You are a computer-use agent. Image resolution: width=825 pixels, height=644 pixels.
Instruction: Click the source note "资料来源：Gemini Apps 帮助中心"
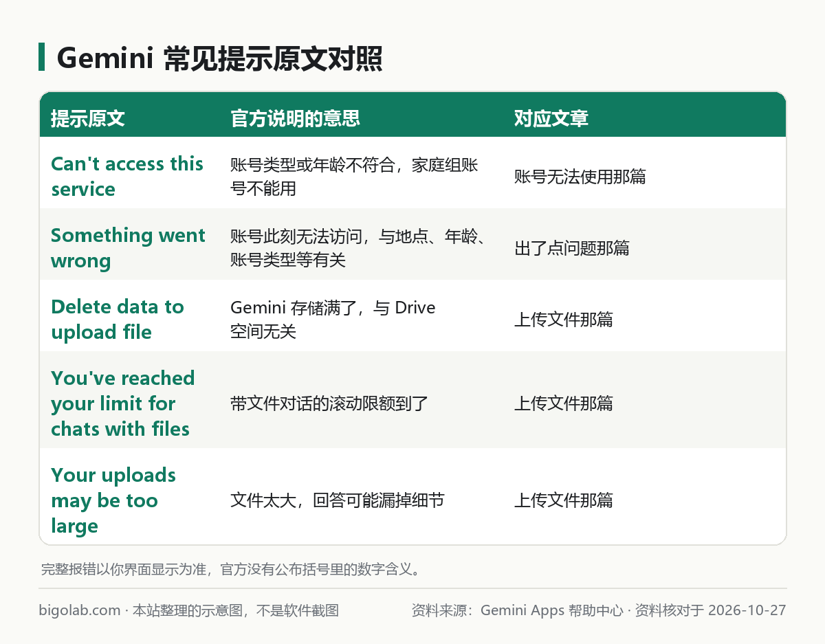518,610
